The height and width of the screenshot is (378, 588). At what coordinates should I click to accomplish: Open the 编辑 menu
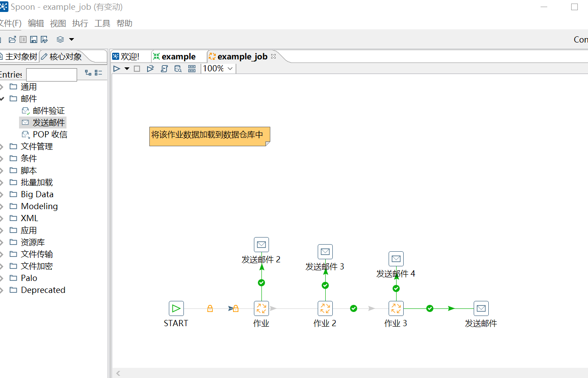36,23
